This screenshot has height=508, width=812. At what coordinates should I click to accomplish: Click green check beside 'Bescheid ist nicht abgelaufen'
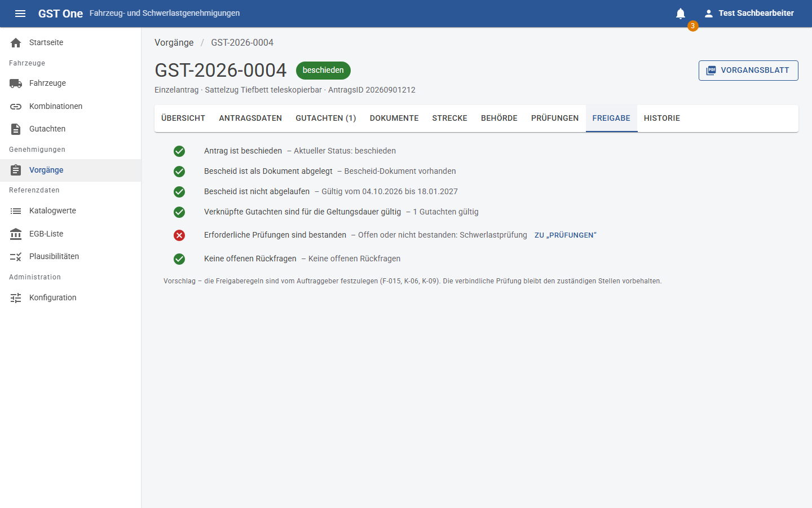pyautogui.click(x=179, y=192)
